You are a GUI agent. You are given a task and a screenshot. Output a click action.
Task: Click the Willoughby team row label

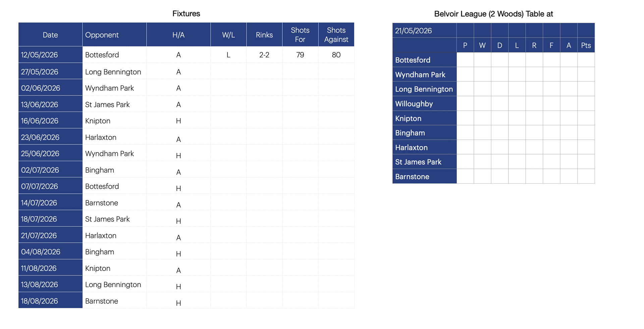[x=424, y=104]
